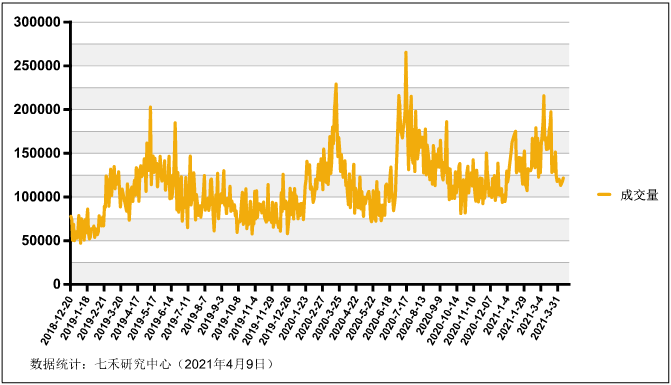Click the 50000 y-axis label
This screenshot has width=671, height=385.
41,240
